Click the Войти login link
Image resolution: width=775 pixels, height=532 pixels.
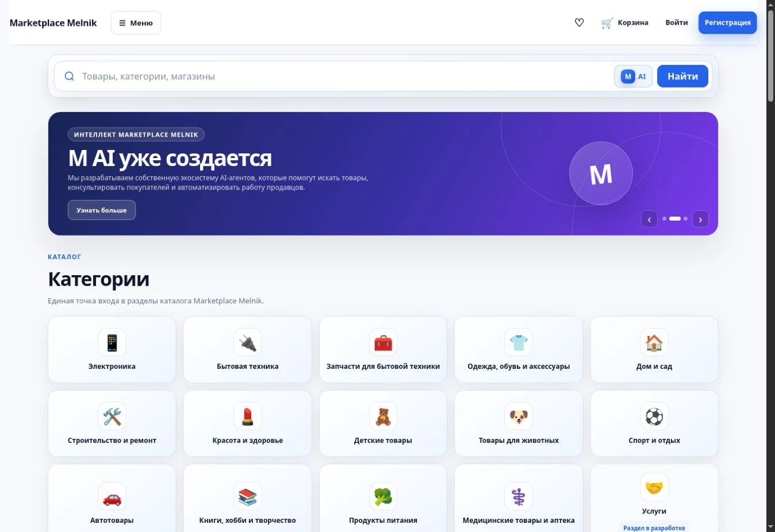point(677,22)
